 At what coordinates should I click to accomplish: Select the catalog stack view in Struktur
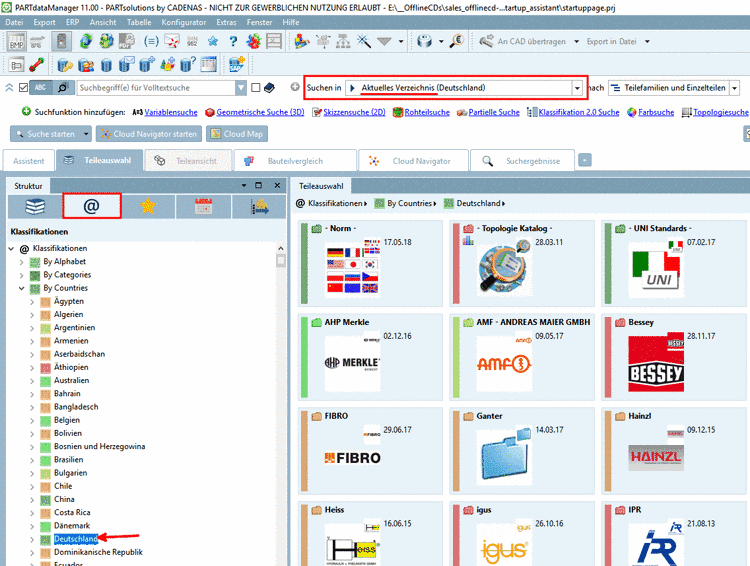35,207
